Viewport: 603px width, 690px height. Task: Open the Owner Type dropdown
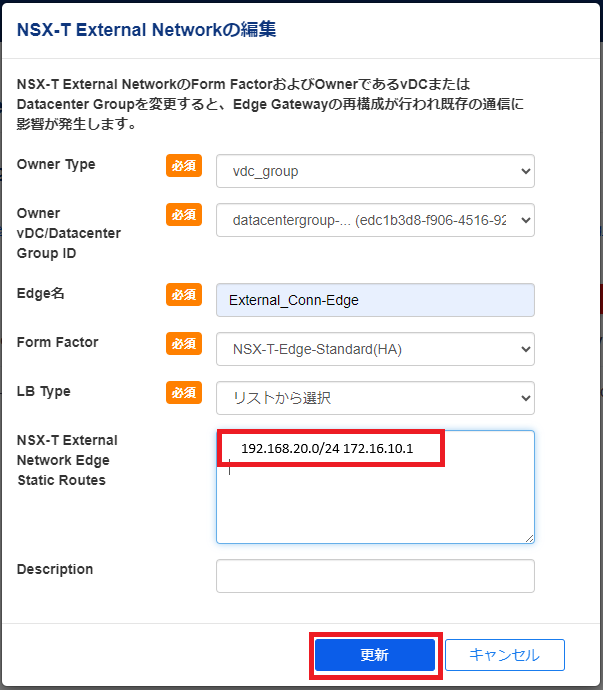click(x=375, y=171)
